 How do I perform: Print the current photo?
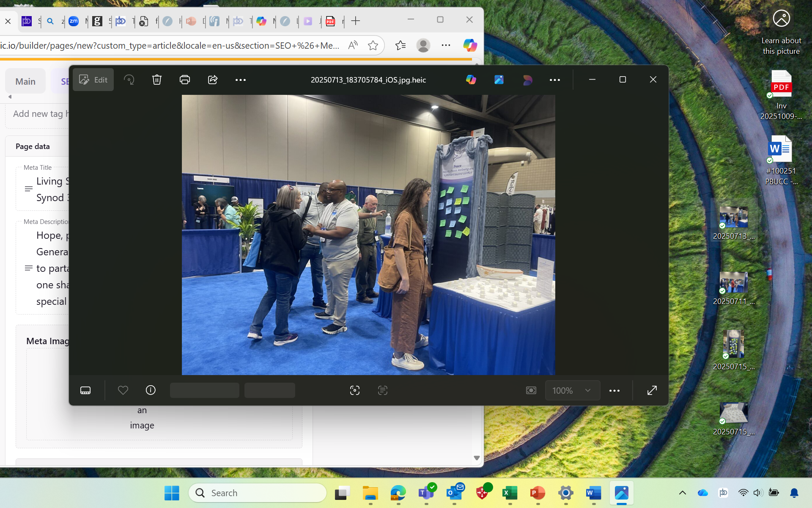click(x=185, y=80)
